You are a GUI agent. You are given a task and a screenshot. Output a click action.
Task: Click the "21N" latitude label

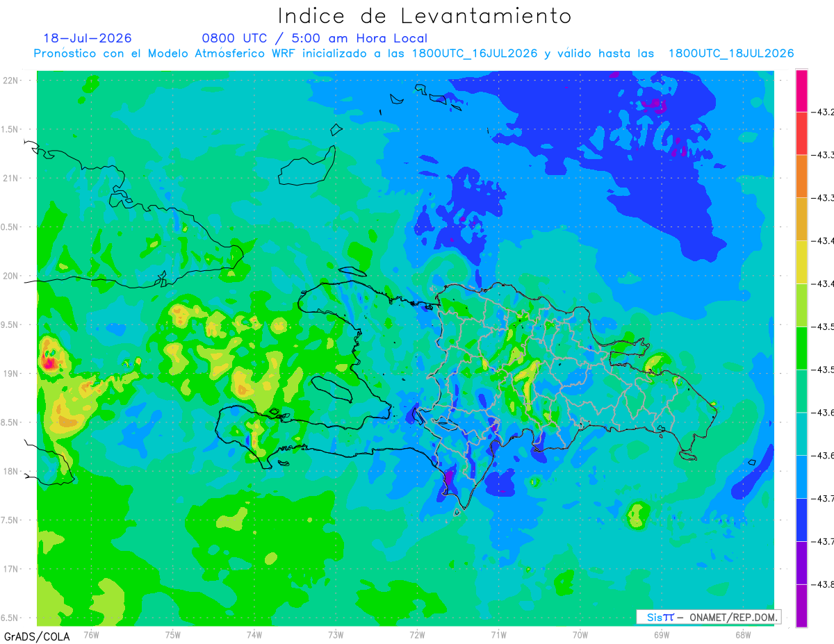point(12,178)
